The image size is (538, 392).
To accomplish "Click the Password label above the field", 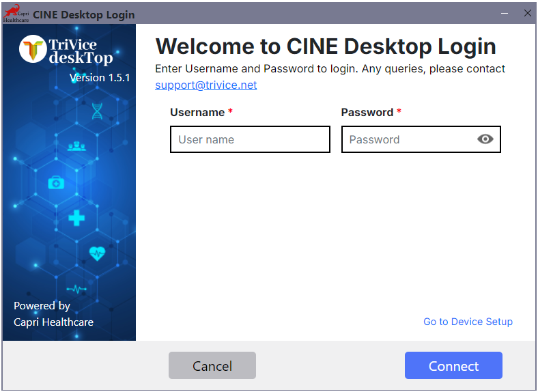I will click(367, 112).
